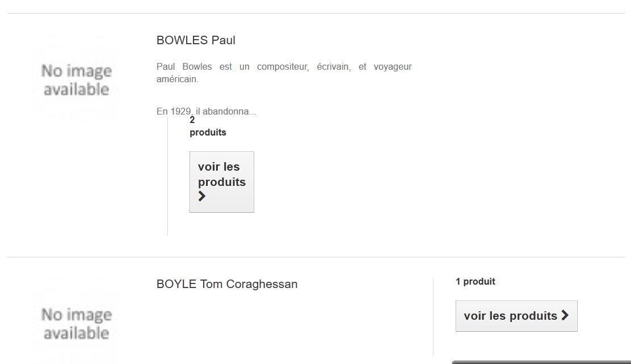Click the word "voyageur" in the description
Viewport: 631px width, 364px height.
coord(389,67)
